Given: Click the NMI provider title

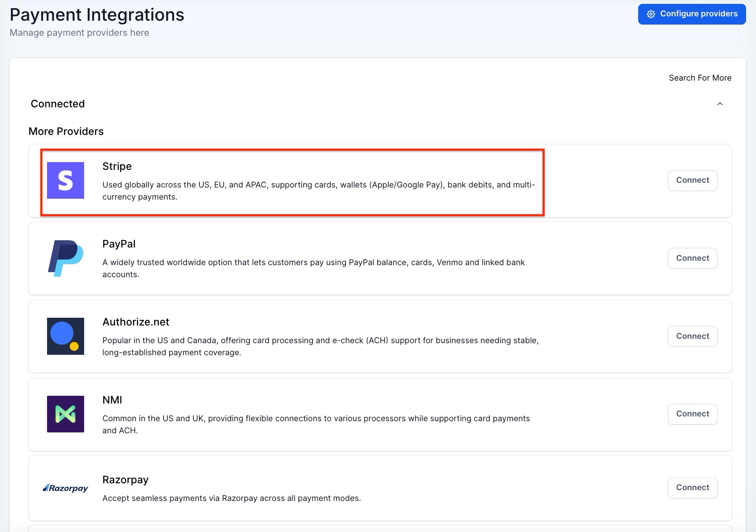Looking at the screenshot, I should click(112, 400).
